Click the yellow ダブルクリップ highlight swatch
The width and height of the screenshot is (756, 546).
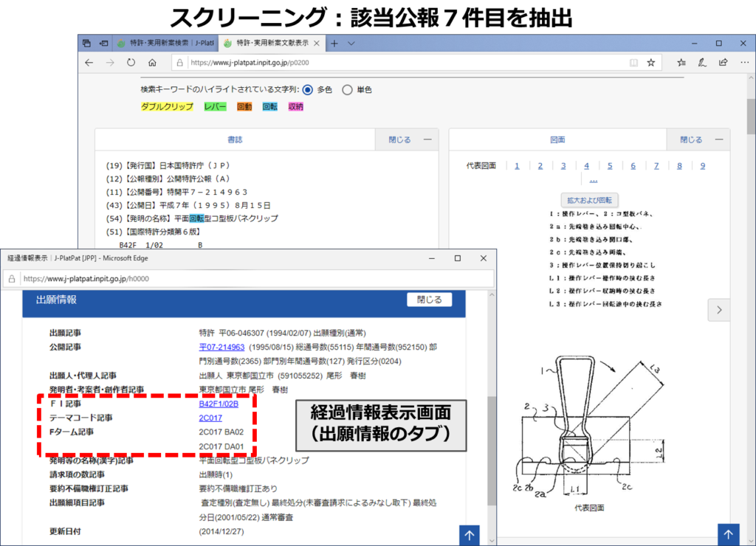click(x=165, y=107)
